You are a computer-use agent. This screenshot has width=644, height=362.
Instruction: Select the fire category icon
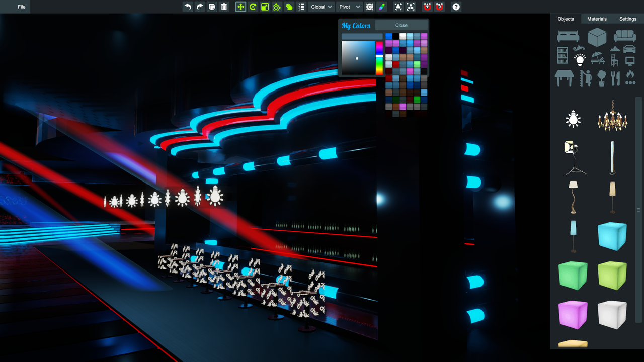[630, 77]
